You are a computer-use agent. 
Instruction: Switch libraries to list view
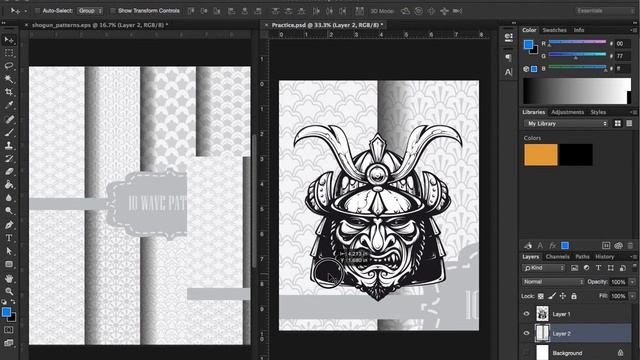pyautogui.click(x=629, y=123)
